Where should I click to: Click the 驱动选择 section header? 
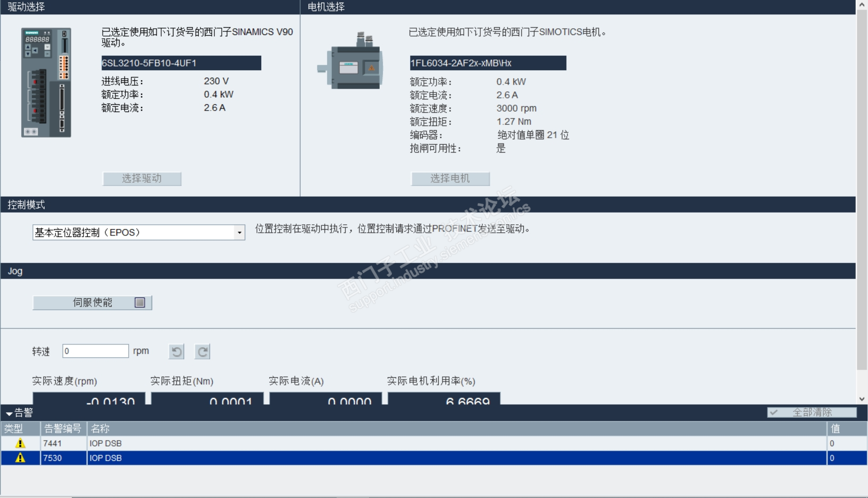pyautogui.click(x=150, y=7)
